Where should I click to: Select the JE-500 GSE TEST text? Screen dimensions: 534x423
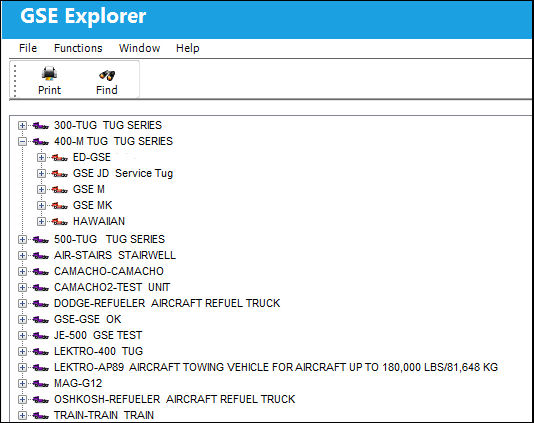[x=98, y=335]
